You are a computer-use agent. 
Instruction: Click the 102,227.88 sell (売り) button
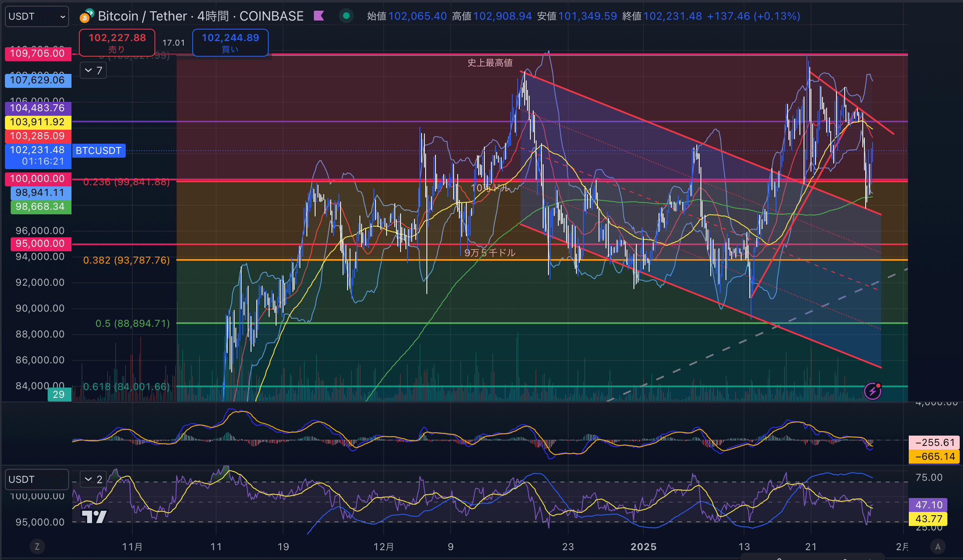coord(117,43)
